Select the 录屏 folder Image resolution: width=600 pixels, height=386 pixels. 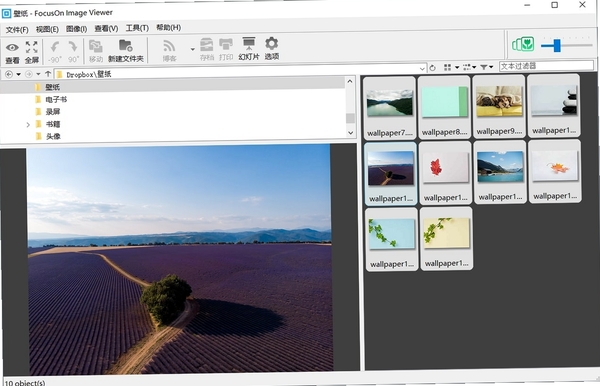[x=53, y=112]
